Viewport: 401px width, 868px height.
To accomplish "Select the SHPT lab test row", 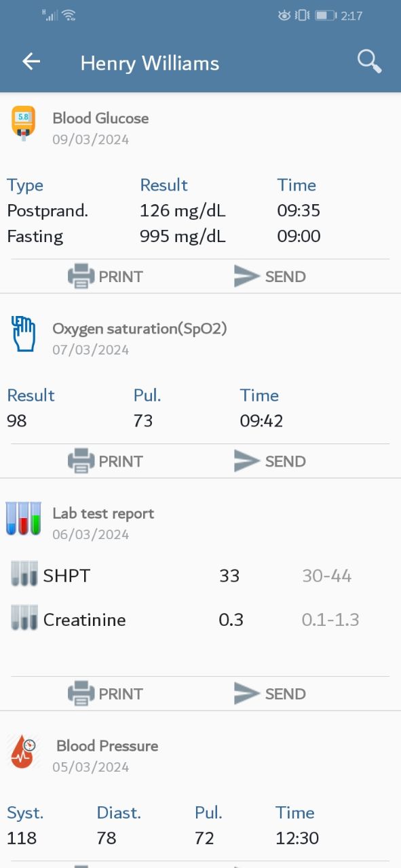I will click(200, 576).
